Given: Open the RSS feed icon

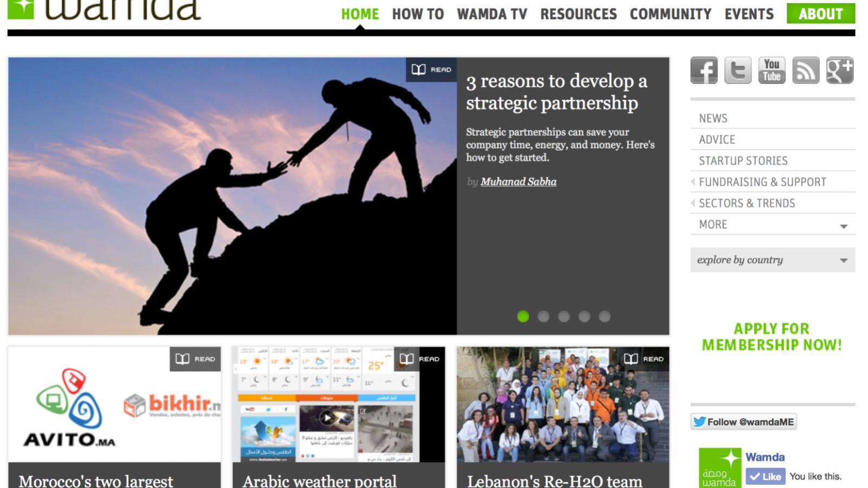Looking at the screenshot, I should point(806,70).
